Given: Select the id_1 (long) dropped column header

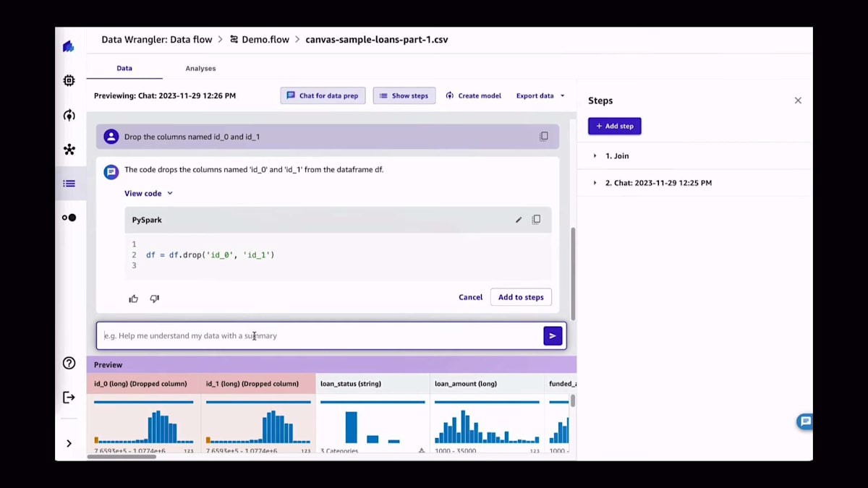Looking at the screenshot, I should click(258, 383).
